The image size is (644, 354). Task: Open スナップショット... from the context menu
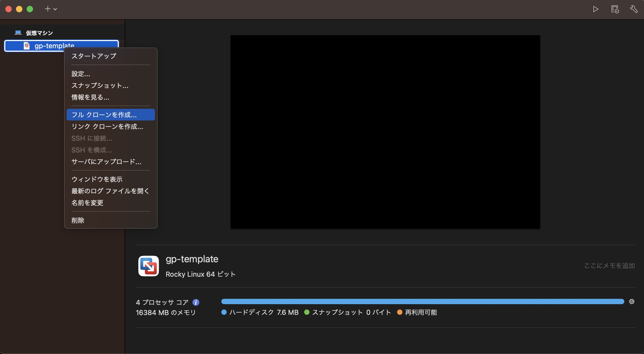click(x=100, y=86)
